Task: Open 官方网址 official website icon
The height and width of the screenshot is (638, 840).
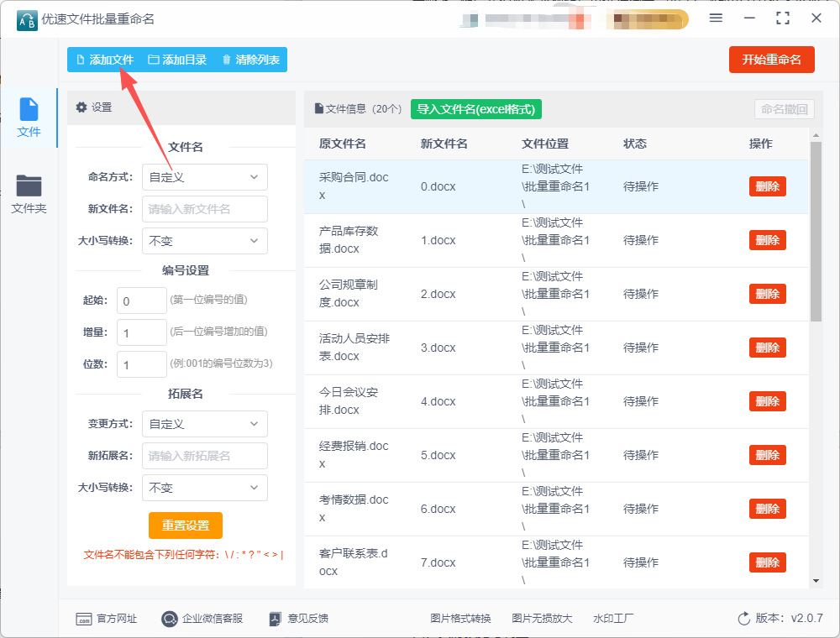Action: pyautogui.click(x=83, y=619)
